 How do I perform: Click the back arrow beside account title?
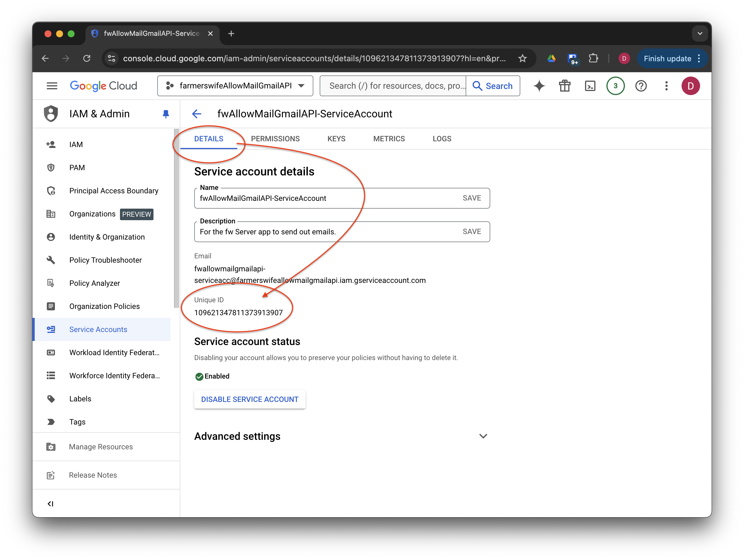[197, 114]
